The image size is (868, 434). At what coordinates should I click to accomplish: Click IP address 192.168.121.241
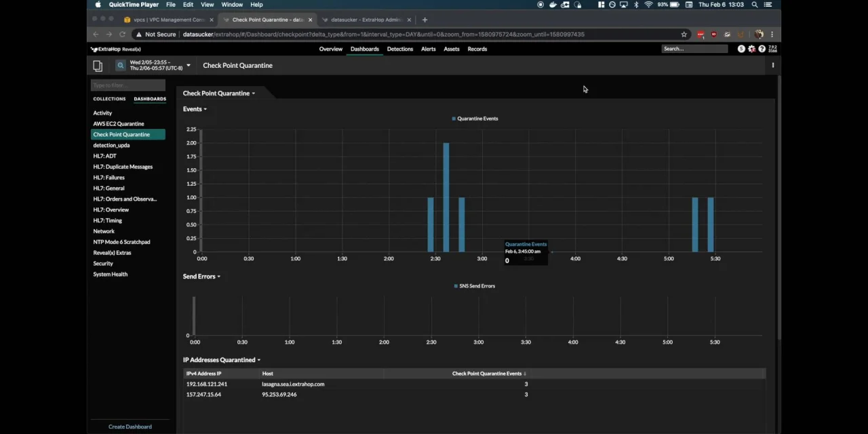[x=207, y=384]
